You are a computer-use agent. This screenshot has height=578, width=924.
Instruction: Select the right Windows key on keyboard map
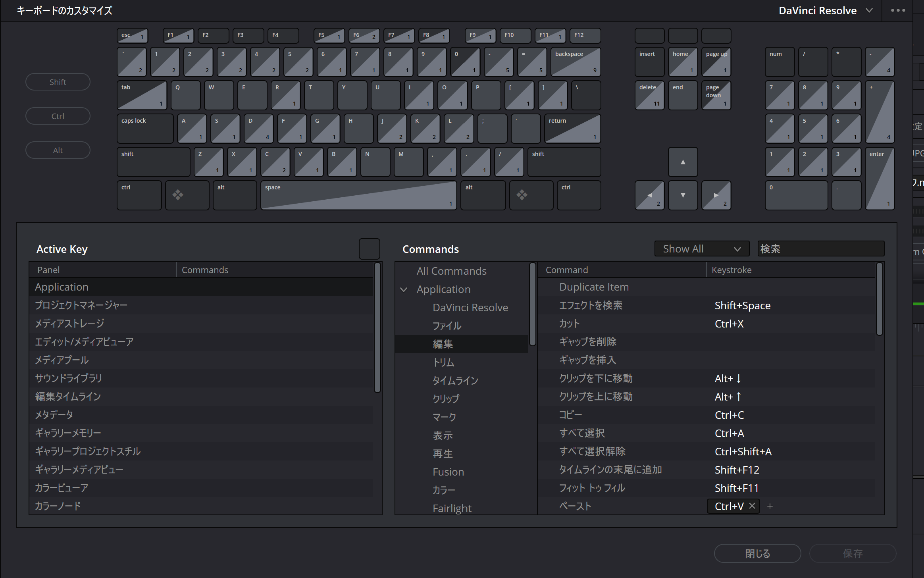tap(531, 195)
